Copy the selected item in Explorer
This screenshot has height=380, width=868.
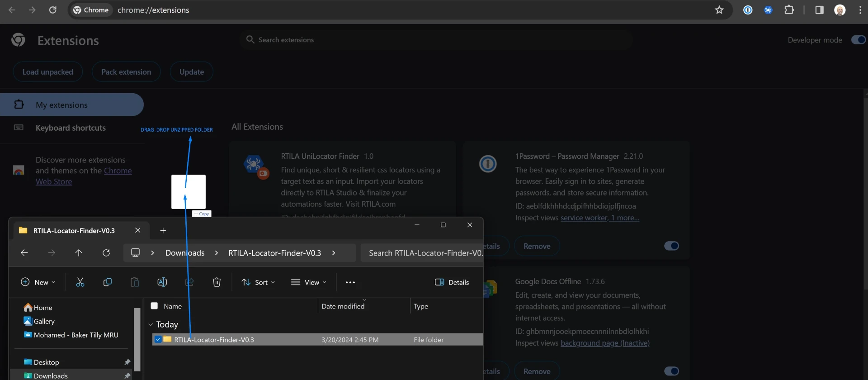click(108, 282)
